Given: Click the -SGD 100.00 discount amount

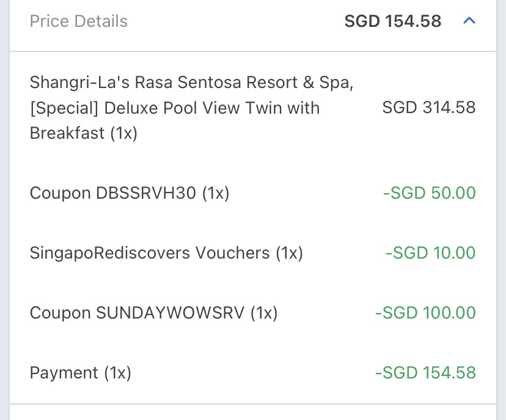Looking at the screenshot, I should click(x=425, y=313).
